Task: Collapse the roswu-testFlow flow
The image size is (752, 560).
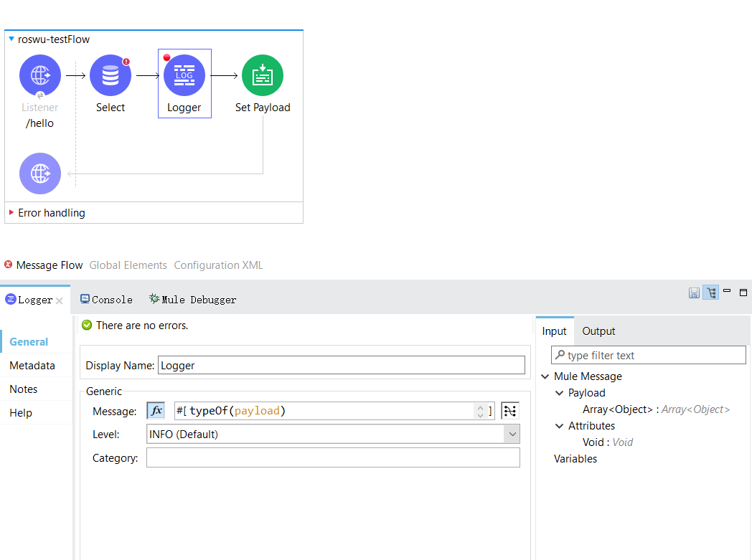Action: click(x=11, y=39)
